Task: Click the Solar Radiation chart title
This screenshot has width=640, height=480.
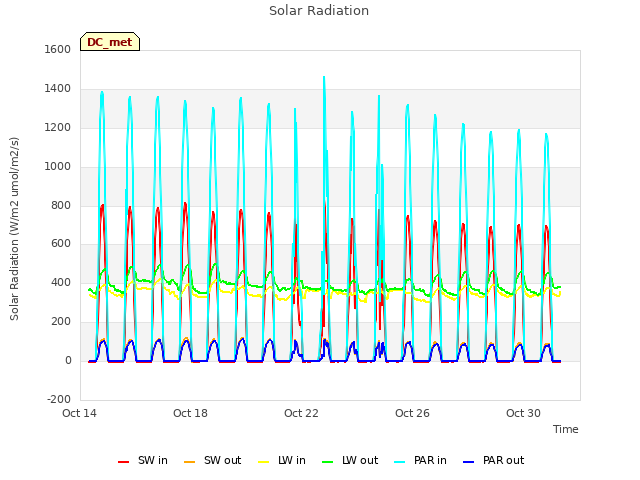Action: (319, 11)
